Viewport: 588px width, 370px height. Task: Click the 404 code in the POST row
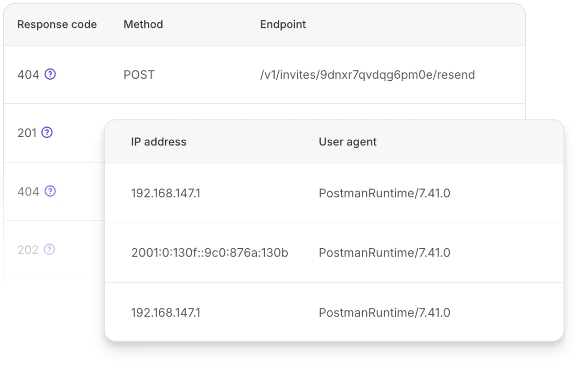tap(28, 75)
